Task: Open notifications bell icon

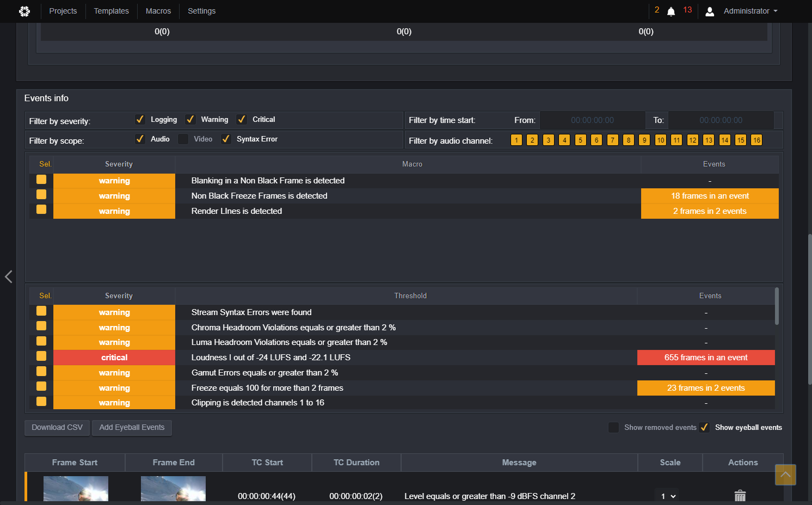Action: click(671, 11)
